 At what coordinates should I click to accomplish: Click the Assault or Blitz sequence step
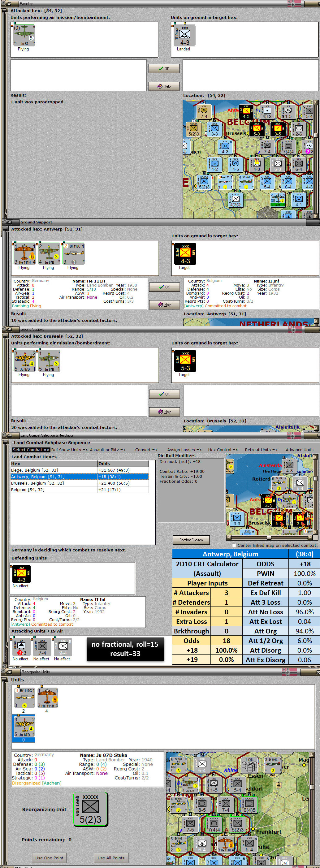107,450
